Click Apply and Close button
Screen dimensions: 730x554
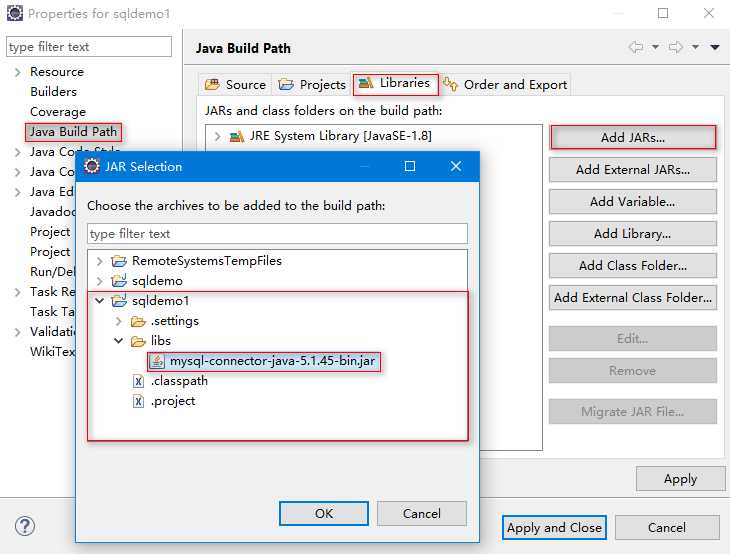(554, 527)
